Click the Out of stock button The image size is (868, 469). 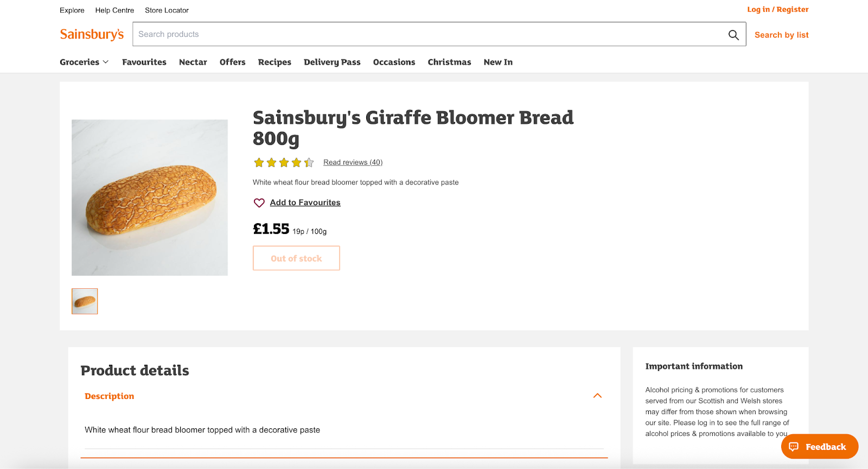296,258
